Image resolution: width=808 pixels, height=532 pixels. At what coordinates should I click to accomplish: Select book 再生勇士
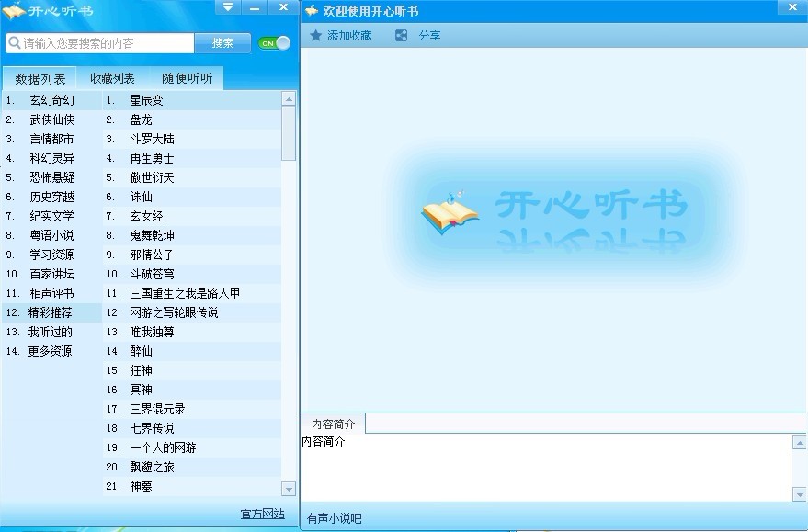click(192, 158)
